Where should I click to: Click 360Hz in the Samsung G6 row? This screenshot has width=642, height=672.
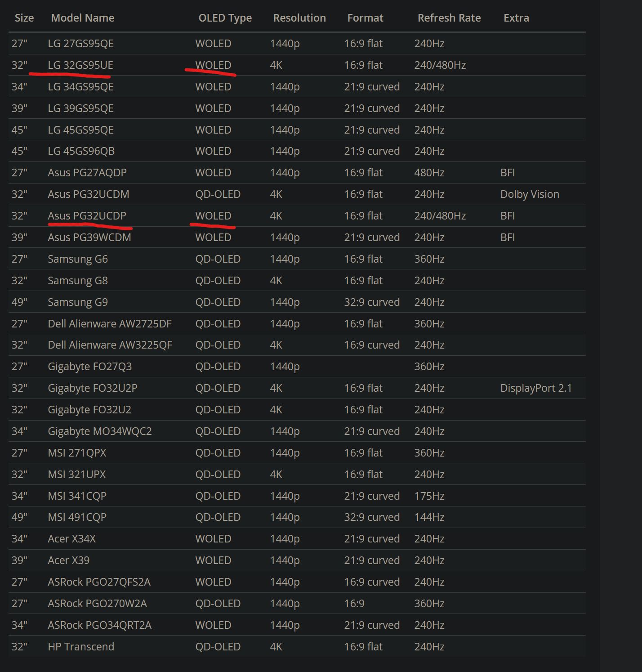pos(429,259)
